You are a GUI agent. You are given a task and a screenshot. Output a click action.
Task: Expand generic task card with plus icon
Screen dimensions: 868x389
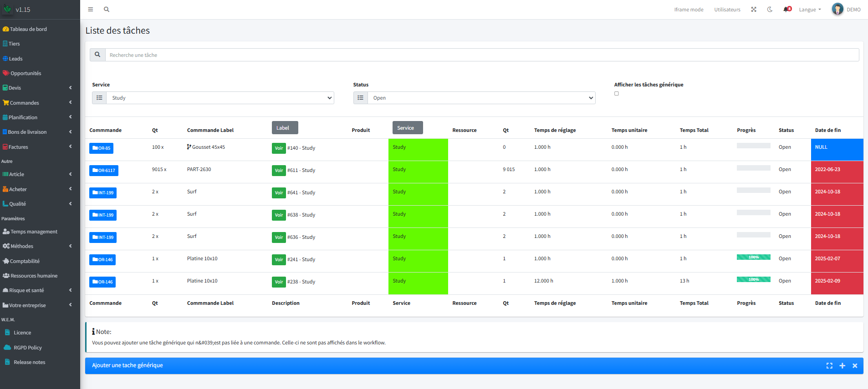(x=842, y=366)
